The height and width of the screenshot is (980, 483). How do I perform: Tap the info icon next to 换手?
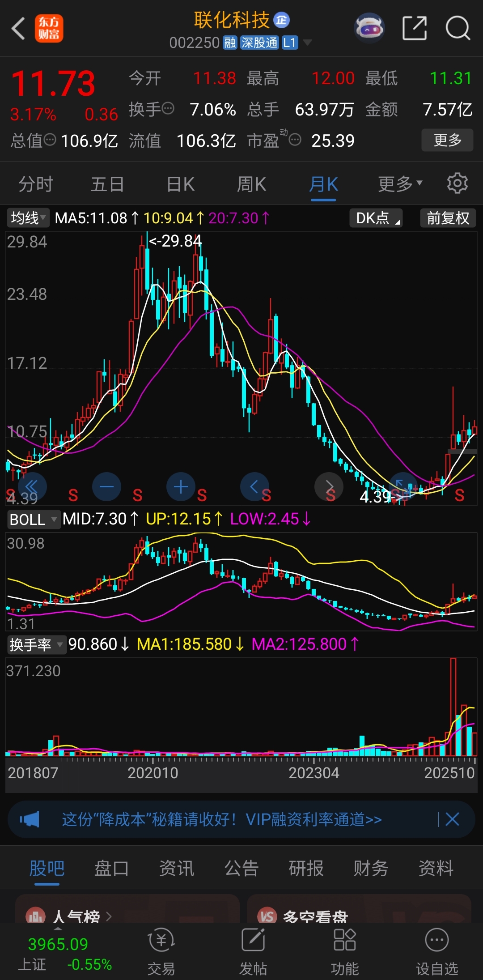pos(168,108)
